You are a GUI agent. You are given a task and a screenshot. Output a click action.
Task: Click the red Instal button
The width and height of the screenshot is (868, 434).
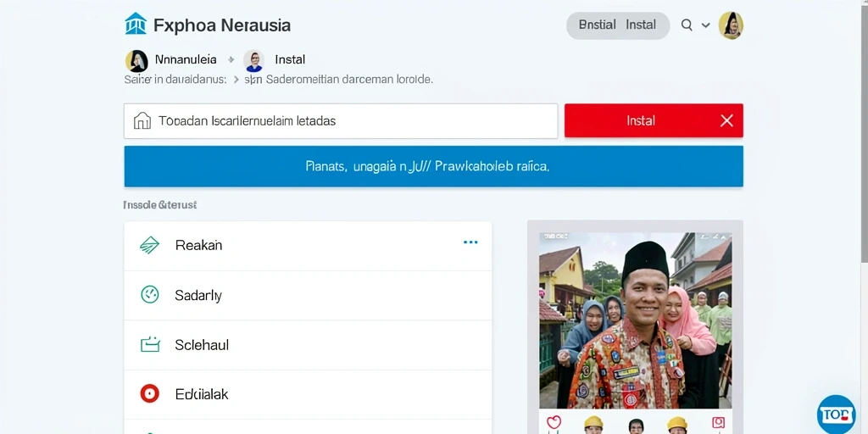pyautogui.click(x=654, y=120)
